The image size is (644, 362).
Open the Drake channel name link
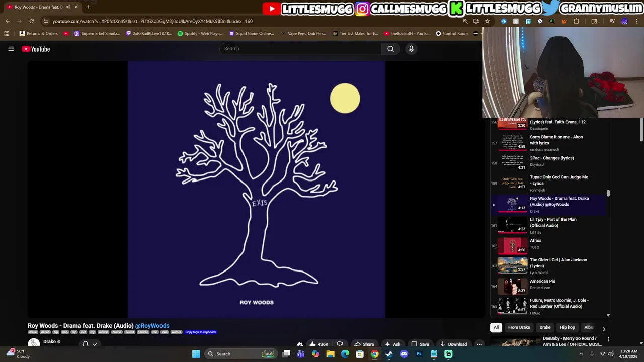pyautogui.click(x=49, y=342)
